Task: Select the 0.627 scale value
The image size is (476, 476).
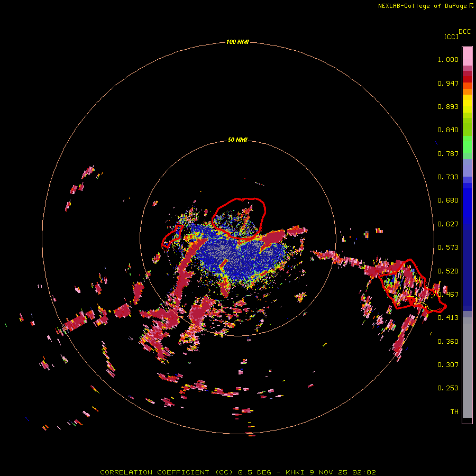Action: tap(448, 224)
